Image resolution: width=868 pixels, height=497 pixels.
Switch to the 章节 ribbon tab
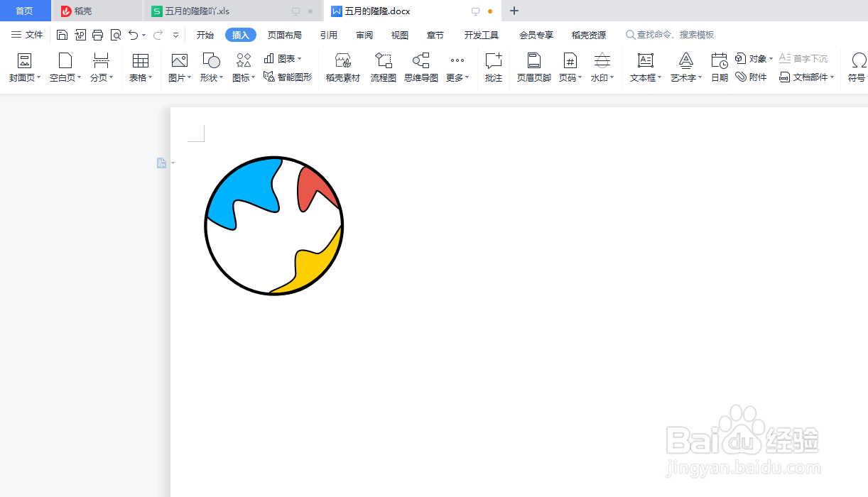[435, 35]
